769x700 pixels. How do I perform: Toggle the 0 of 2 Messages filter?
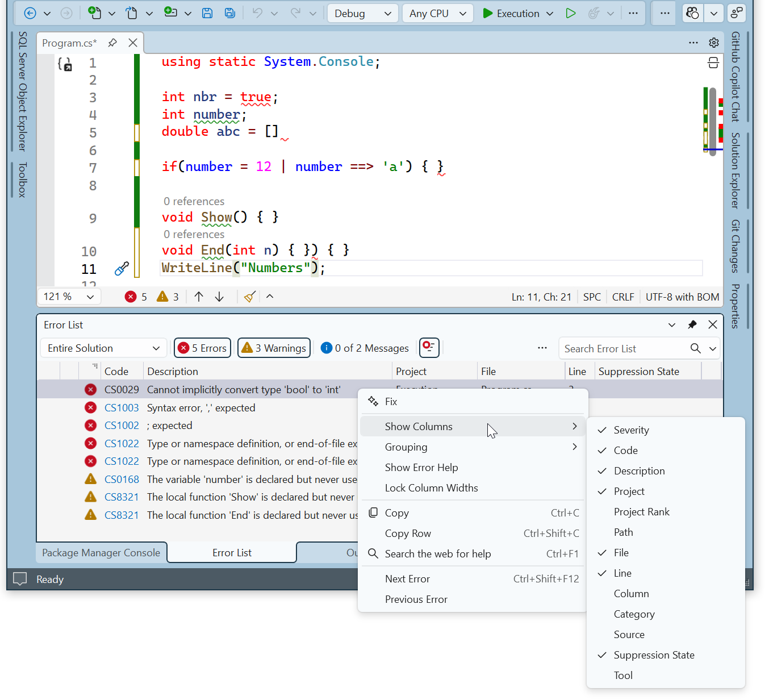coord(365,348)
